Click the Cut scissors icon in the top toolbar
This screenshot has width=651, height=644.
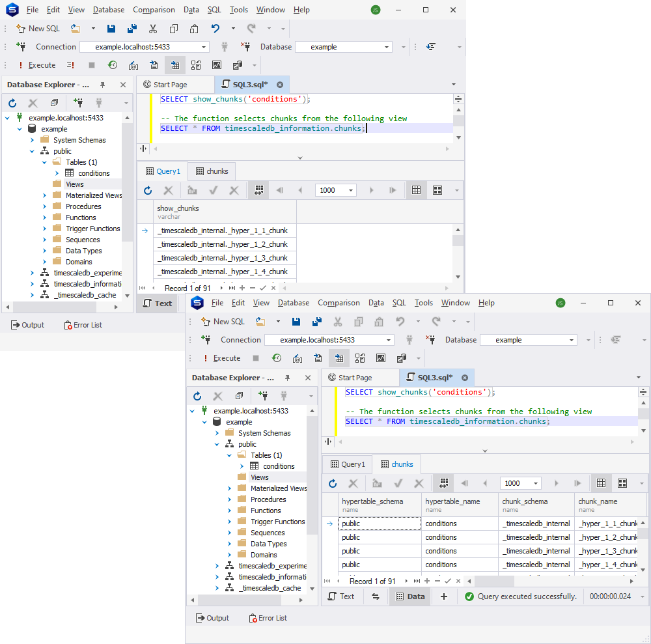coord(153,29)
